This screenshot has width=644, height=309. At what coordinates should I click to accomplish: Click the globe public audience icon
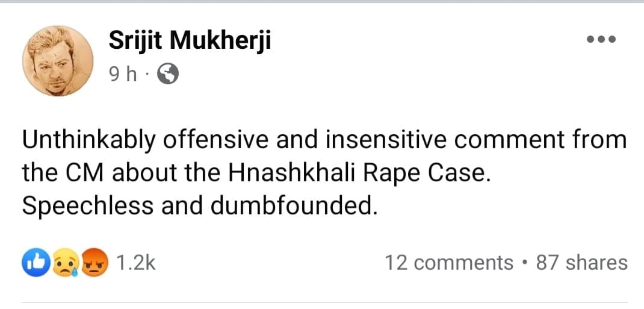(x=167, y=74)
